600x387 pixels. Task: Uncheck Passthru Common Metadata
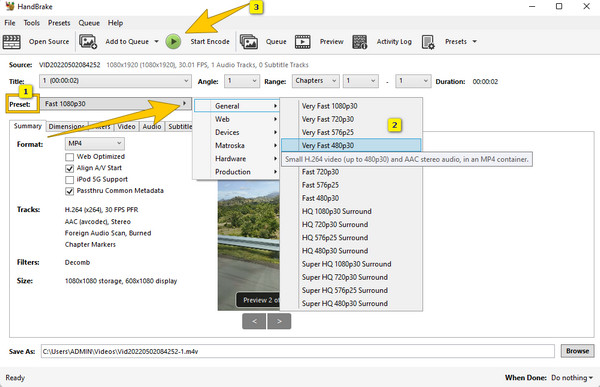click(x=69, y=191)
